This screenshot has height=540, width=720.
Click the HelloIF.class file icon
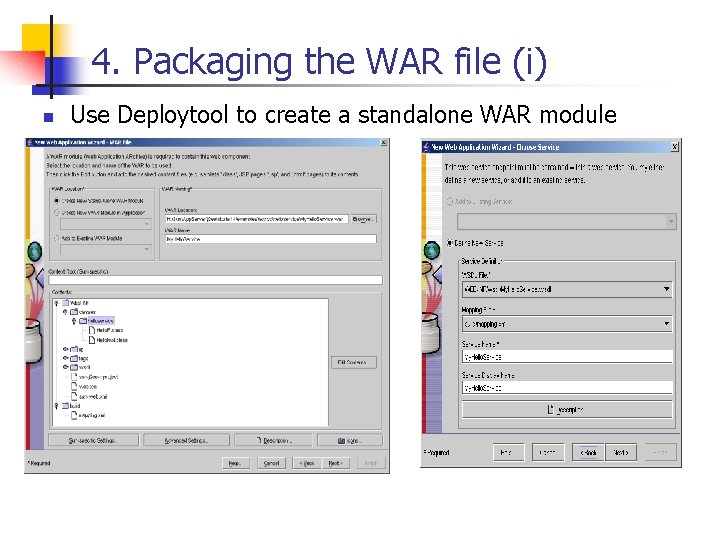92,330
